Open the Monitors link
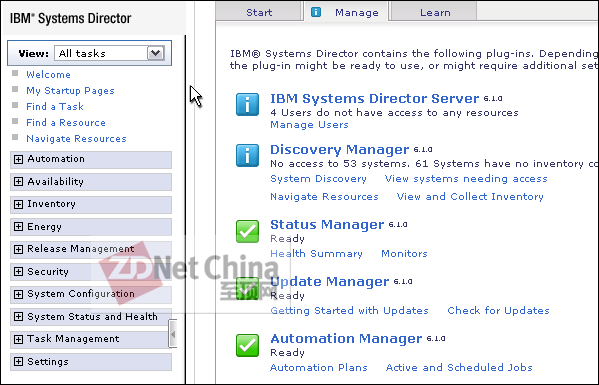Screen dimensions: 599x385 click(x=404, y=254)
